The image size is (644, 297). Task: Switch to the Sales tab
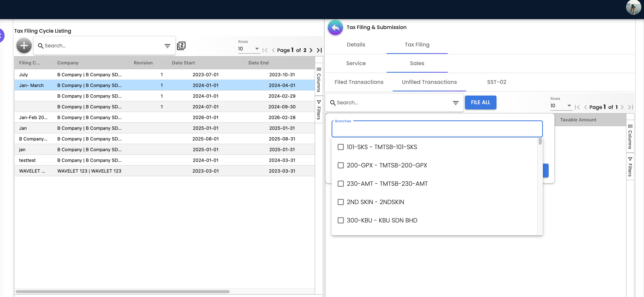[417, 63]
